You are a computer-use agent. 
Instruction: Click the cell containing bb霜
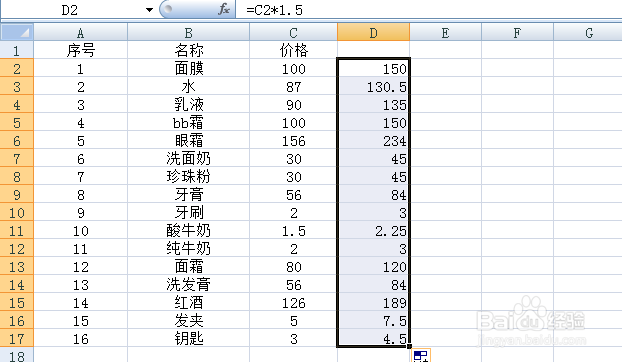click(x=188, y=123)
